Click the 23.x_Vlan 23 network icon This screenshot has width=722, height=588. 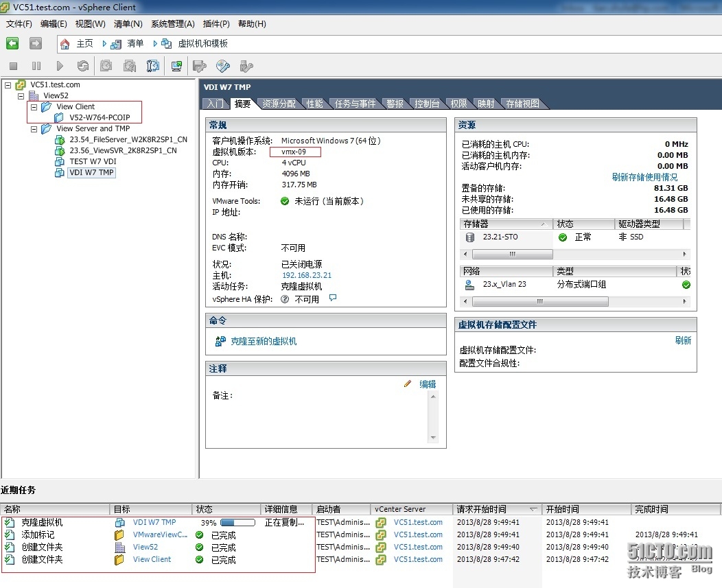(469, 285)
